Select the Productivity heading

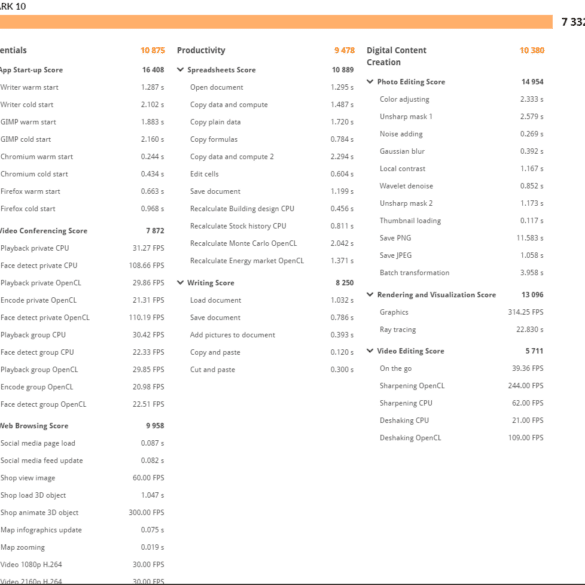(x=201, y=50)
